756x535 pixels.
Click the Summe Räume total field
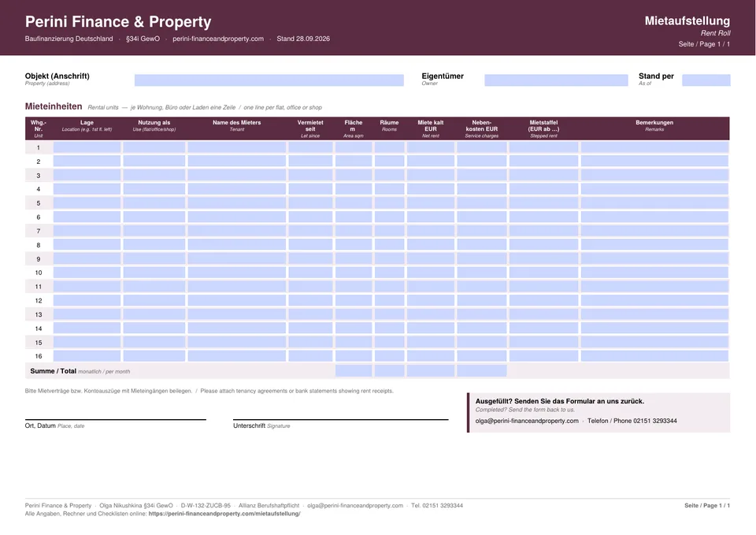[389, 370]
